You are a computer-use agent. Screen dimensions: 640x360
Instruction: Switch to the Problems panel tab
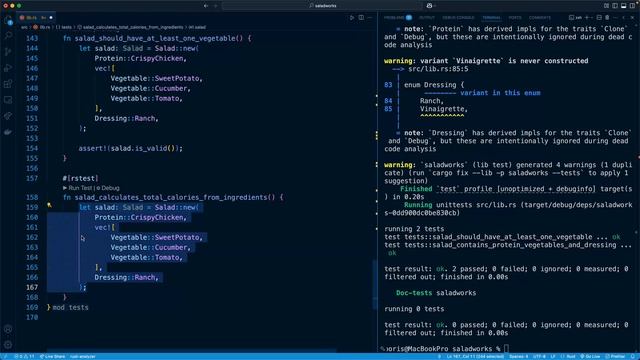point(398,18)
